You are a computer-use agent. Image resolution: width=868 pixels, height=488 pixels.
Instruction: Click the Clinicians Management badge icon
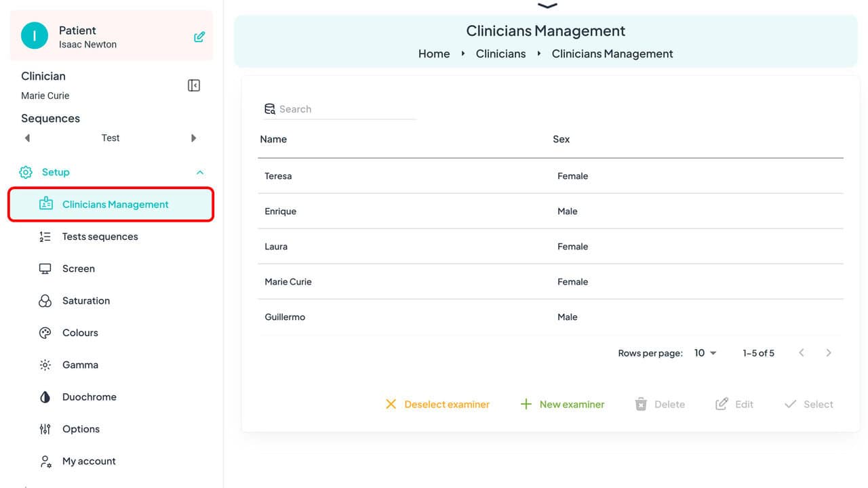click(x=46, y=203)
